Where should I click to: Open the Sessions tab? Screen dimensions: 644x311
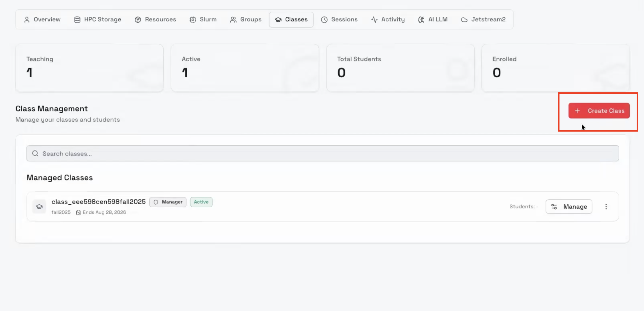(x=339, y=20)
